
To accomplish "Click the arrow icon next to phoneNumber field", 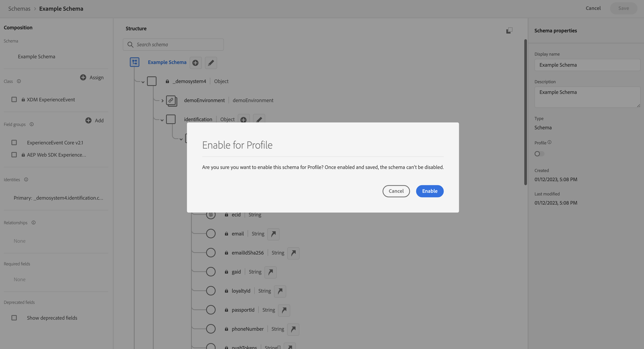I will [293, 329].
